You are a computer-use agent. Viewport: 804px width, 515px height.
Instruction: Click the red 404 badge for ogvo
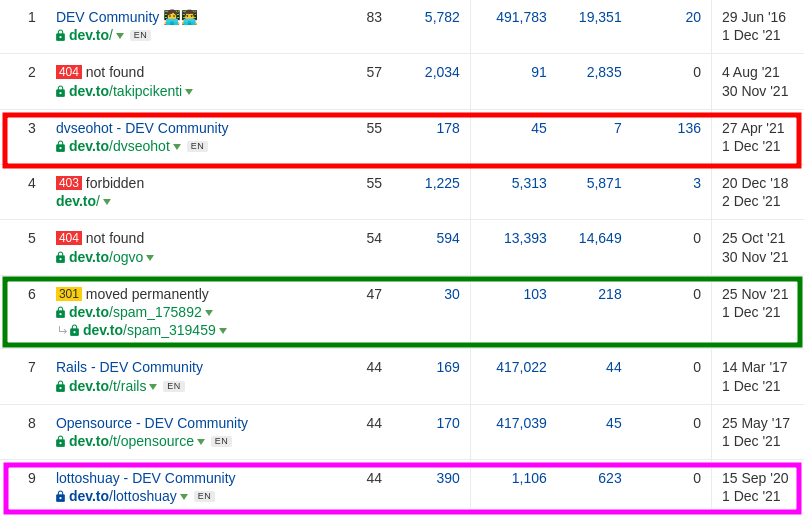69,239
